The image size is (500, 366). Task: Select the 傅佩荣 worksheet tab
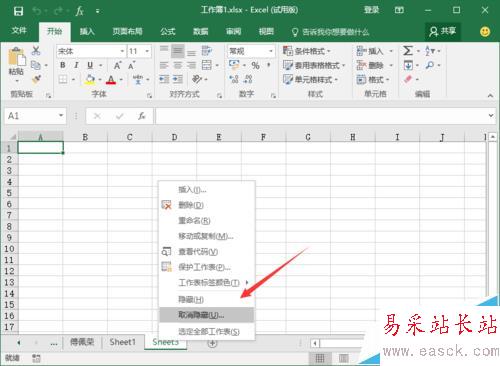point(82,342)
